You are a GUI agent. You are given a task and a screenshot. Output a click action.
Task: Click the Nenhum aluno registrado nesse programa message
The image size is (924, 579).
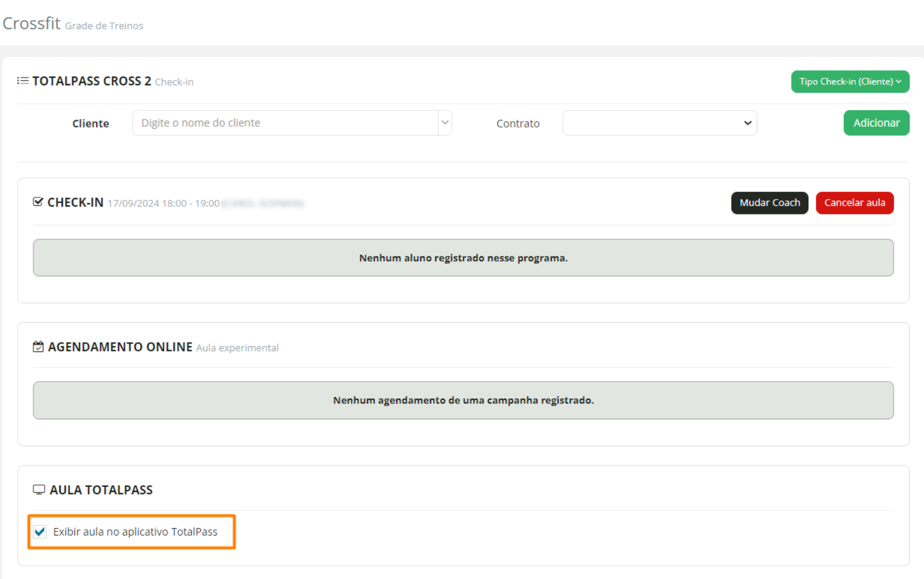click(463, 258)
